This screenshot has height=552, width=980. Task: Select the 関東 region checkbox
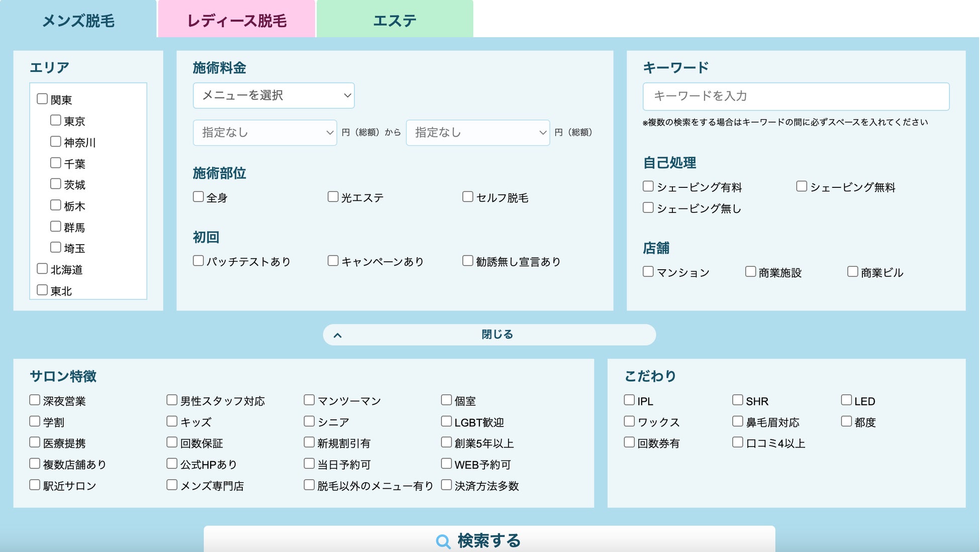tap(43, 99)
